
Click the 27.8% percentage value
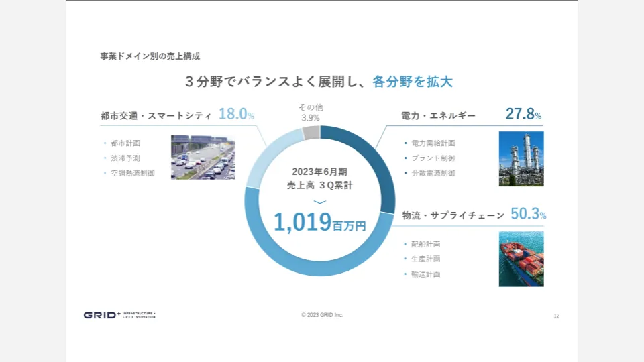(523, 115)
